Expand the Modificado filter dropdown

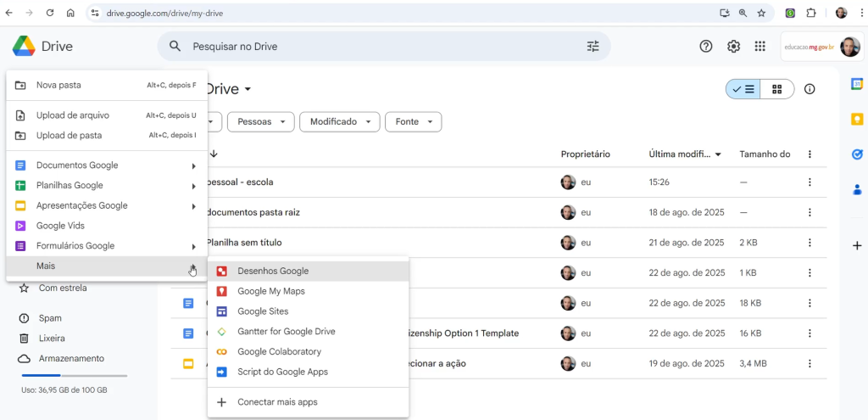click(339, 122)
